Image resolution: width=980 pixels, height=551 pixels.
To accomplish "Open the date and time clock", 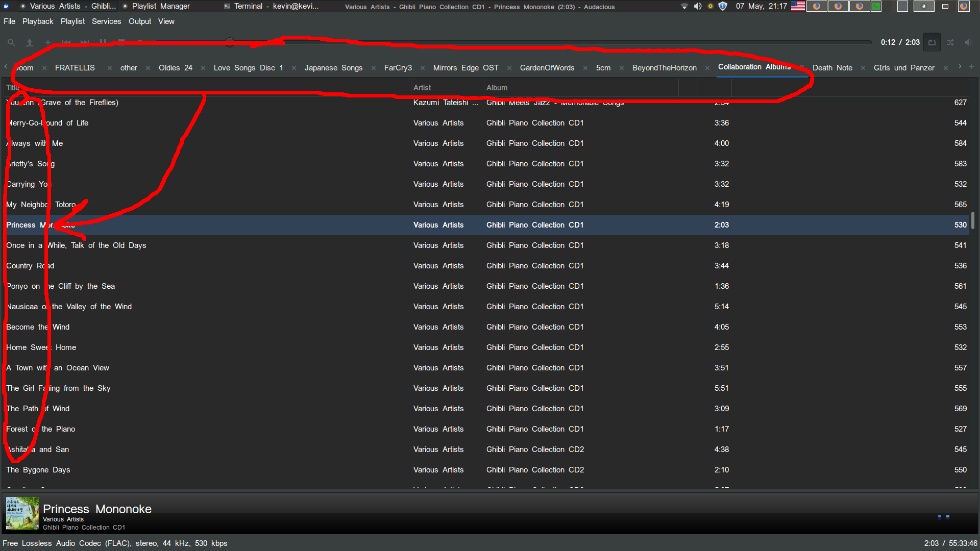I will [x=762, y=6].
